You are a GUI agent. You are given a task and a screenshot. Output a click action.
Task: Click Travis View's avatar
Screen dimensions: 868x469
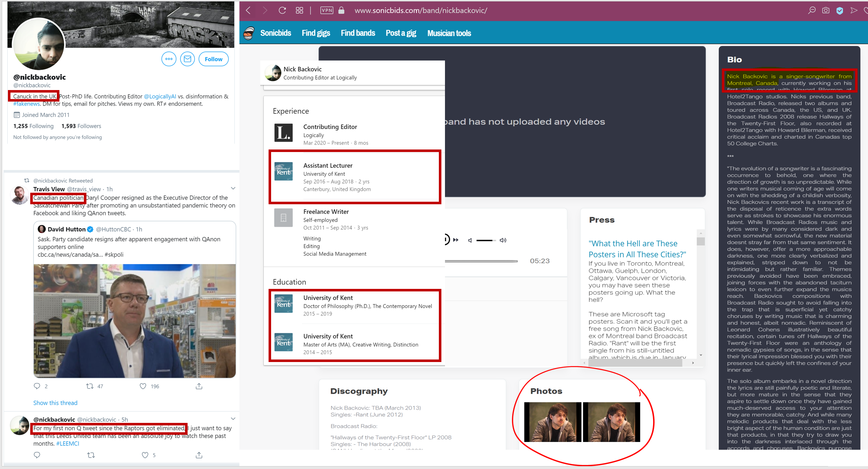[19, 195]
